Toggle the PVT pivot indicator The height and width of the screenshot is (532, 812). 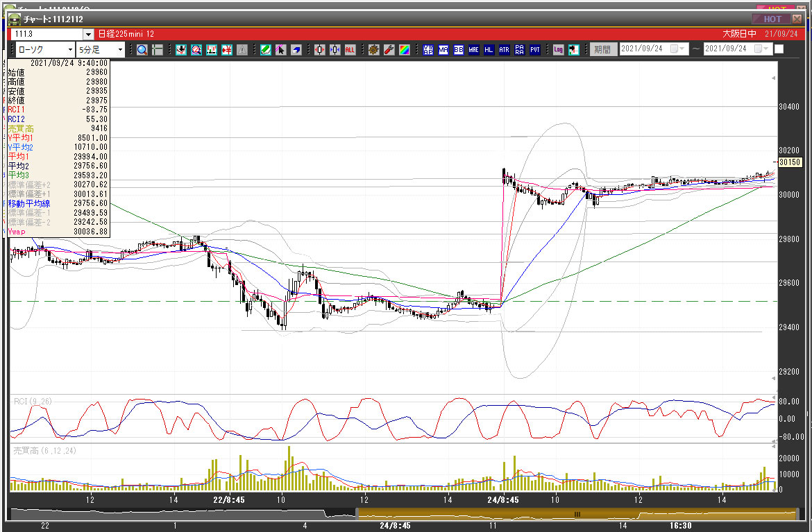click(534, 50)
